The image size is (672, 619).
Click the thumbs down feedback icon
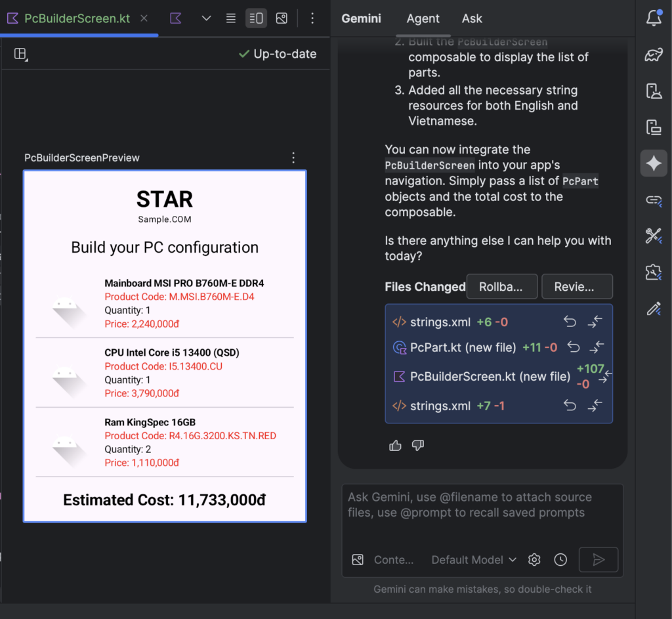tap(418, 446)
